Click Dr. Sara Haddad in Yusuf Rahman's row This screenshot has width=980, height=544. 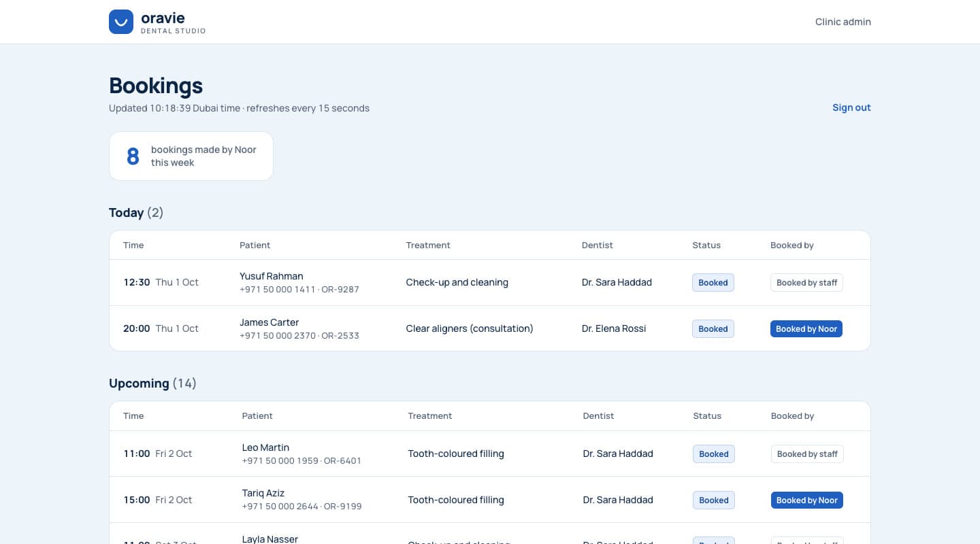[617, 282]
